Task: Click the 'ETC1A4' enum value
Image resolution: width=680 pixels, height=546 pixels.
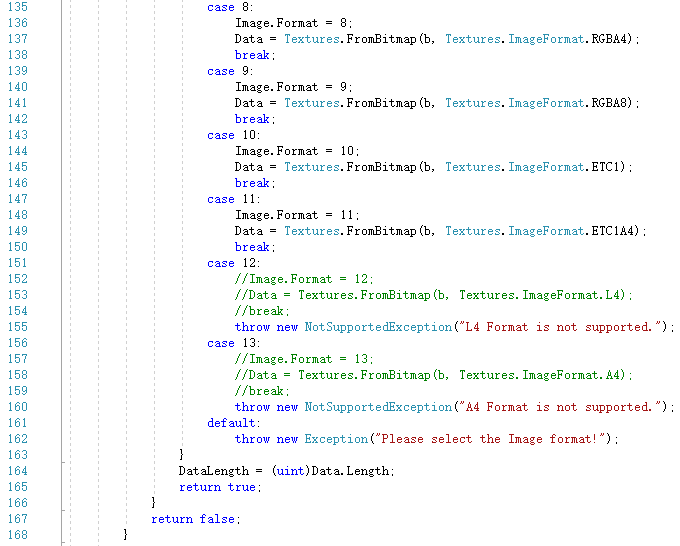Action: tap(612, 231)
